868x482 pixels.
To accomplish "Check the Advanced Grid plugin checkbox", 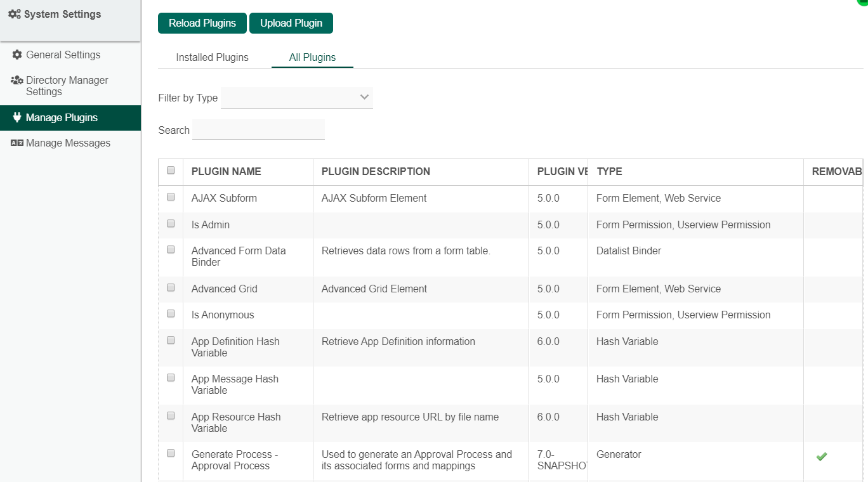I will point(171,288).
